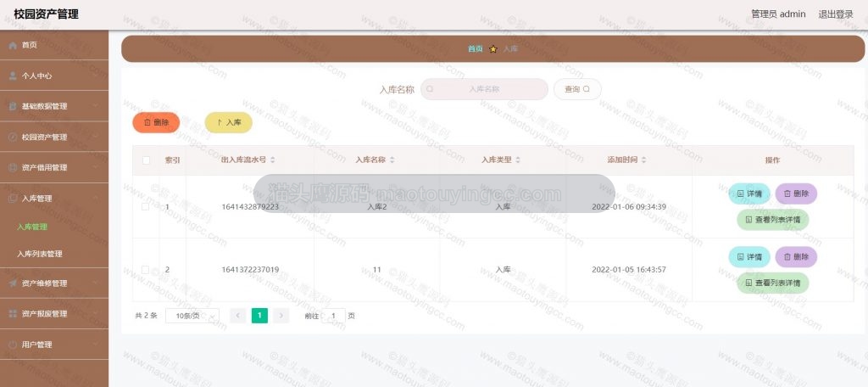Click 管理员 admin in the header
The image size is (868, 387).
(778, 14)
